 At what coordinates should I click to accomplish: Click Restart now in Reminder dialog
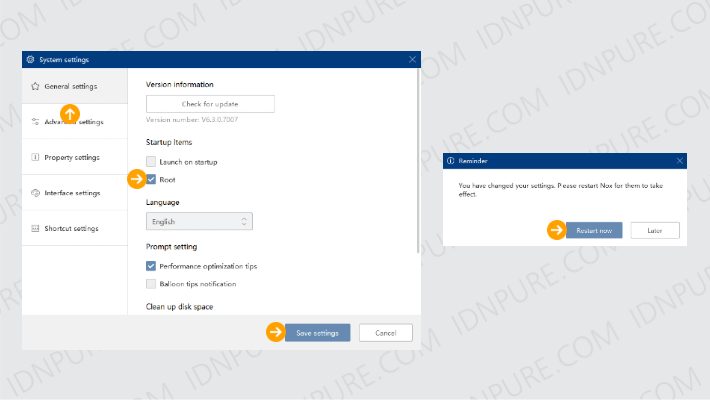[x=594, y=231]
